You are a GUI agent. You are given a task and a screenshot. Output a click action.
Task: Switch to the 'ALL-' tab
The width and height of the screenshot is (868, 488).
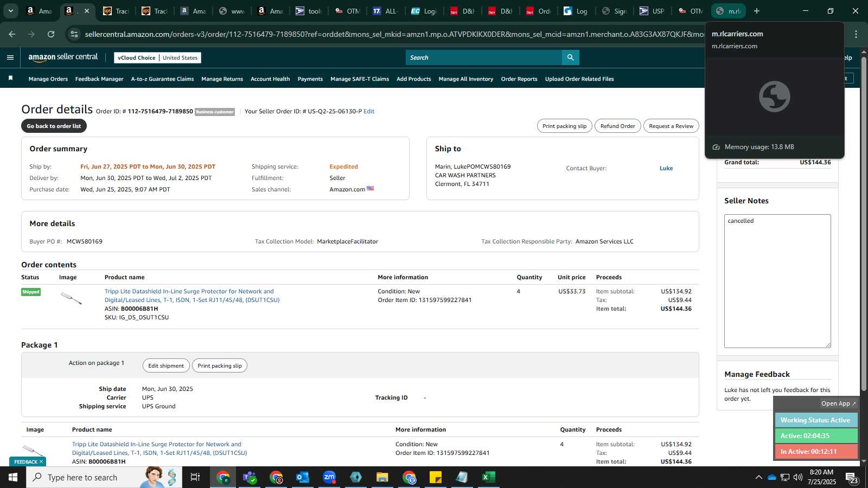click(x=385, y=11)
